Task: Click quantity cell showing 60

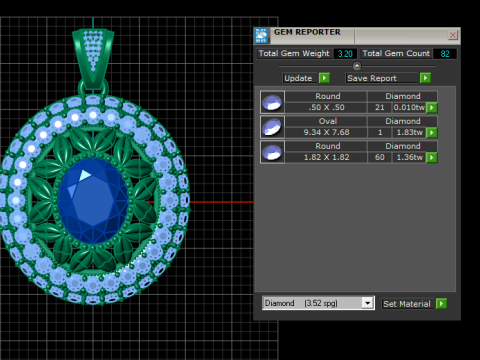Action: point(380,157)
